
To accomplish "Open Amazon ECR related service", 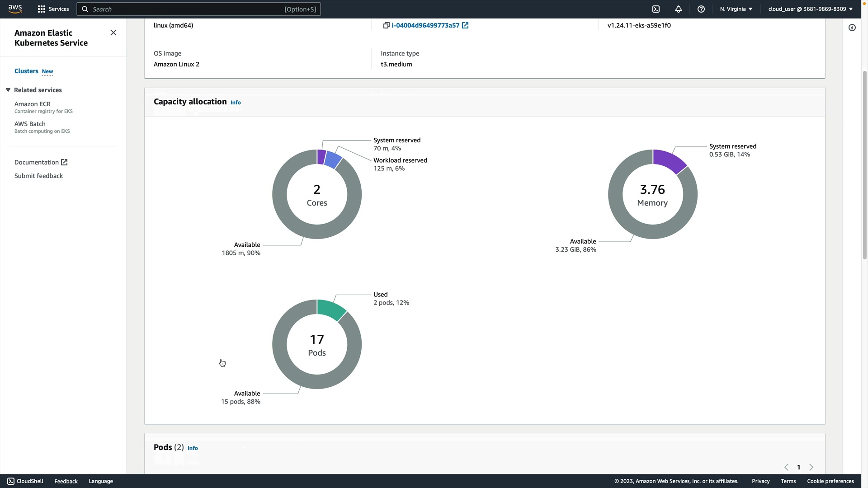I will (x=33, y=104).
